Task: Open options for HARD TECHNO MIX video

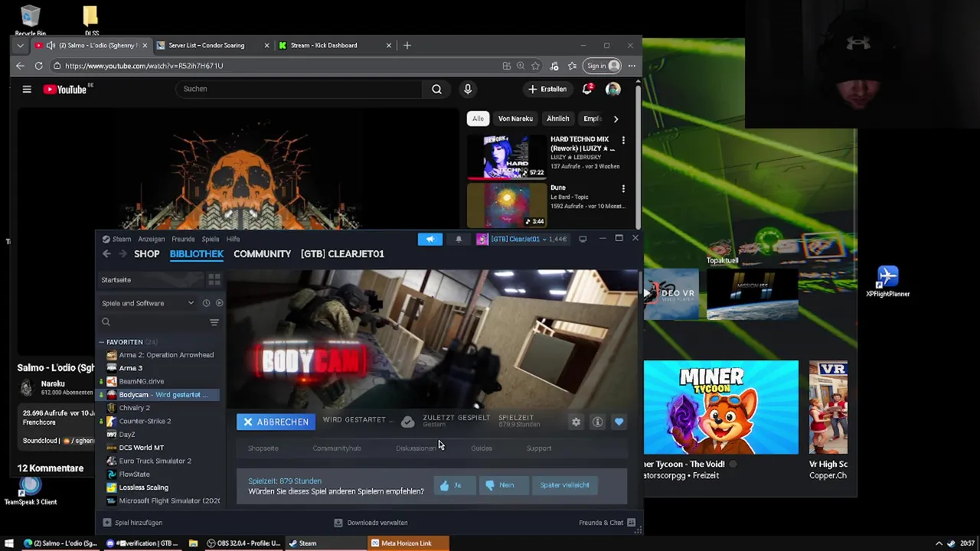Action: point(623,141)
